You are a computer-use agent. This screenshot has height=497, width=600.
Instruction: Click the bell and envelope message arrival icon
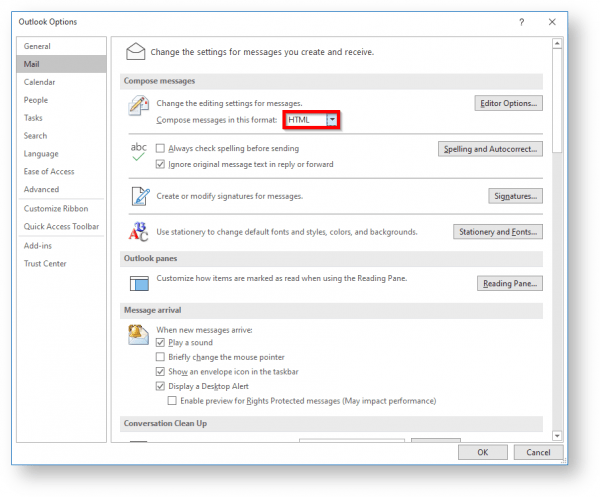click(138, 334)
